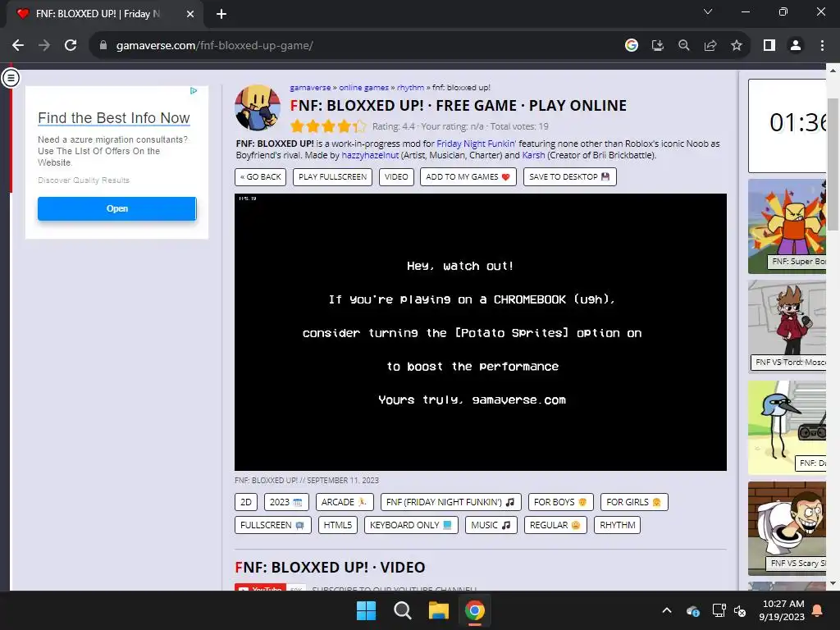Click the VIDEO button
This screenshot has height=630, width=840.
tap(396, 177)
